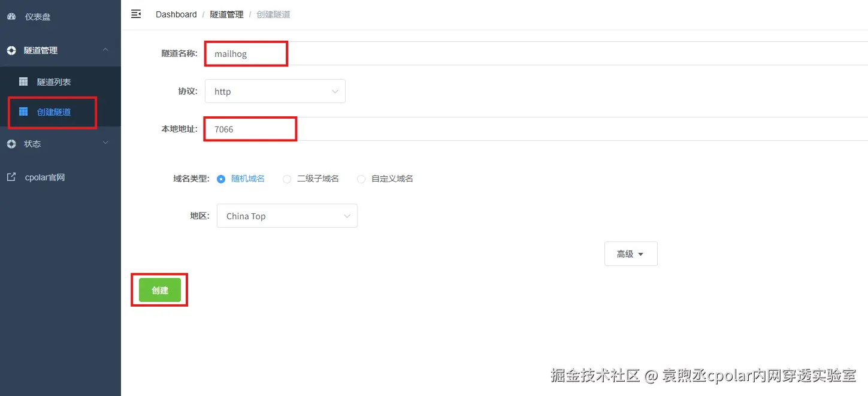The width and height of the screenshot is (868, 396).
Task: Click the dashboard gauge icon in sidebar
Action: coord(11,17)
